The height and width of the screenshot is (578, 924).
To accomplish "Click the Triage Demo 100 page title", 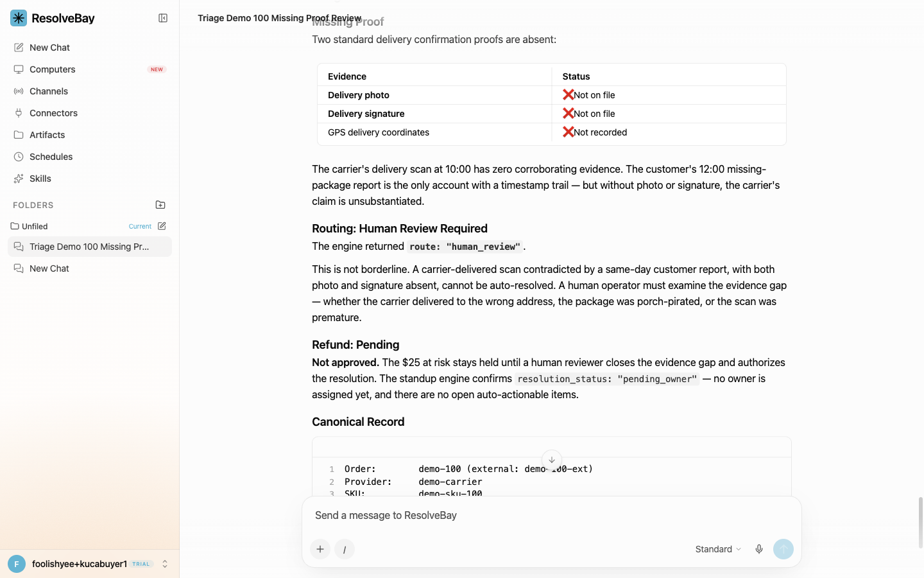I will 280,18.
